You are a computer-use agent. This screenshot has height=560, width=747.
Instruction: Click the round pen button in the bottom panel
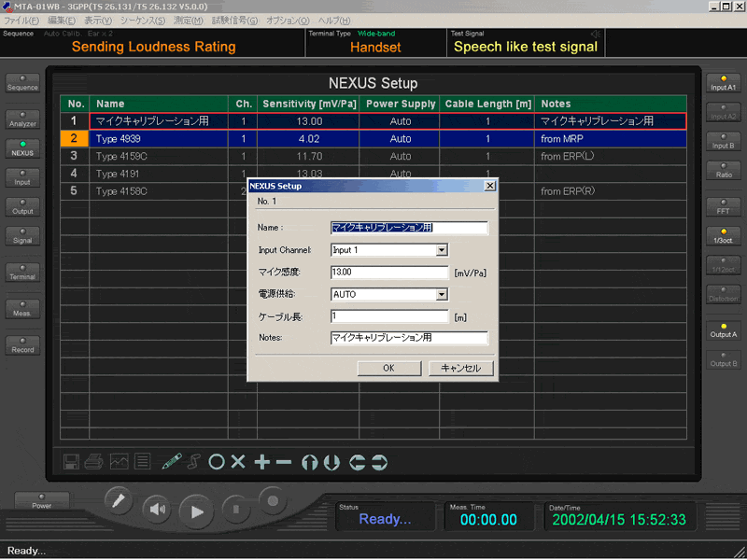tap(119, 501)
